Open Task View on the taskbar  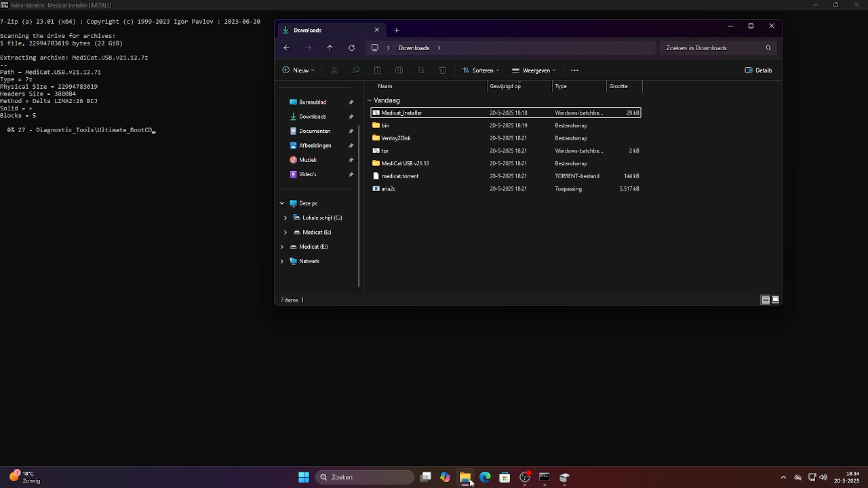tap(425, 477)
